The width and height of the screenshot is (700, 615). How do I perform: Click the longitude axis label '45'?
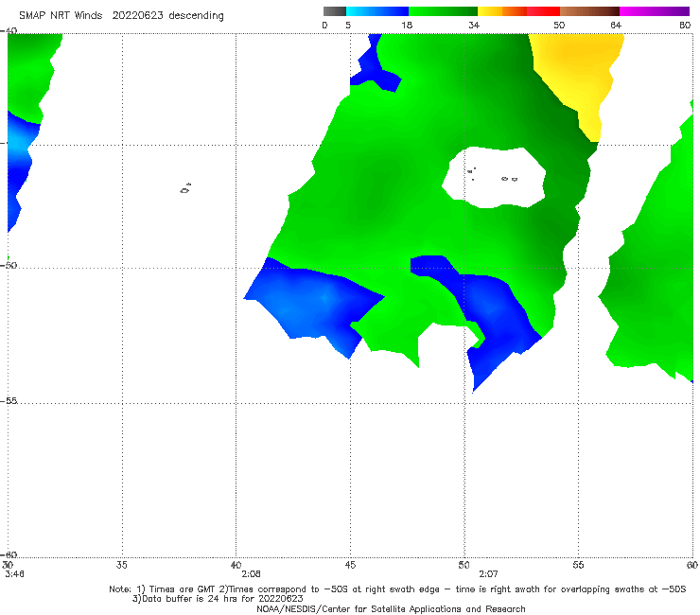(350, 565)
